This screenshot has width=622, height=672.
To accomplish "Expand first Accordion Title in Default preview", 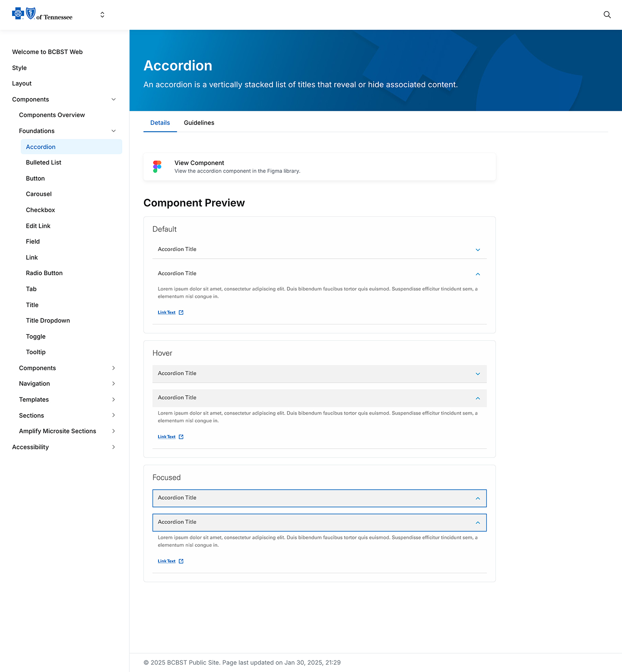I will pyautogui.click(x=478, y=250).
